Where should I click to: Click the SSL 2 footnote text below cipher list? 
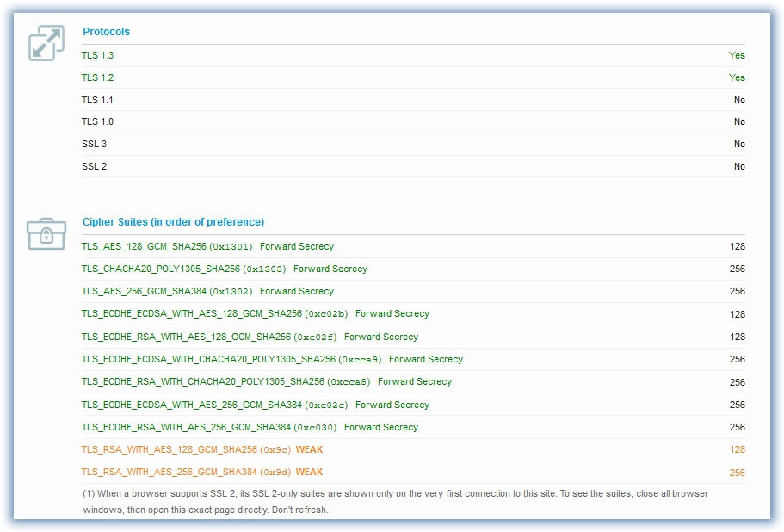coord(396,502)
